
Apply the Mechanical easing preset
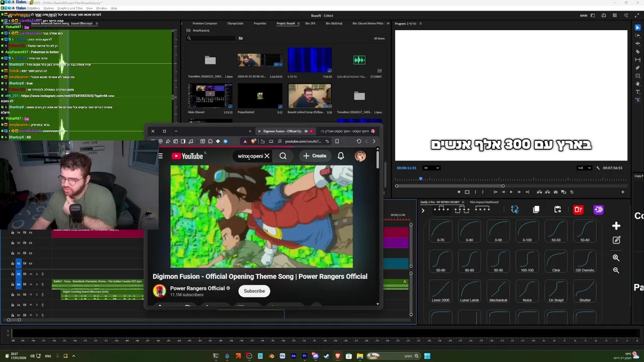498,291
